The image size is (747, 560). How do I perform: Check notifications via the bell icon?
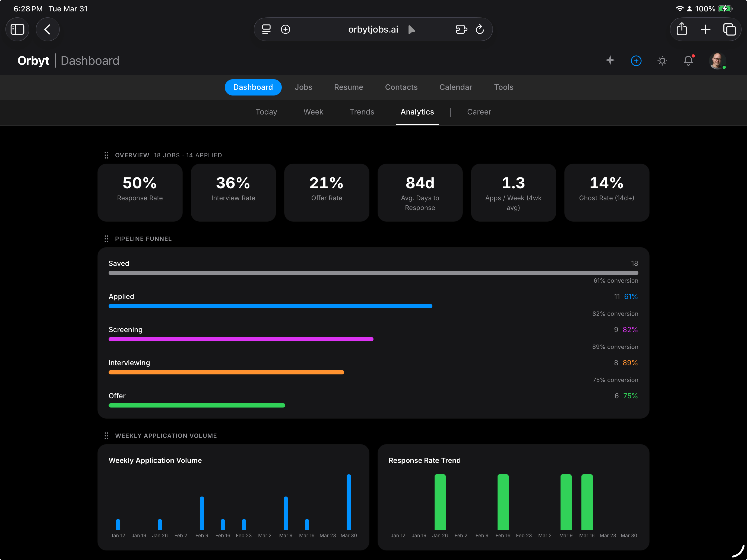tap(688, 61)
